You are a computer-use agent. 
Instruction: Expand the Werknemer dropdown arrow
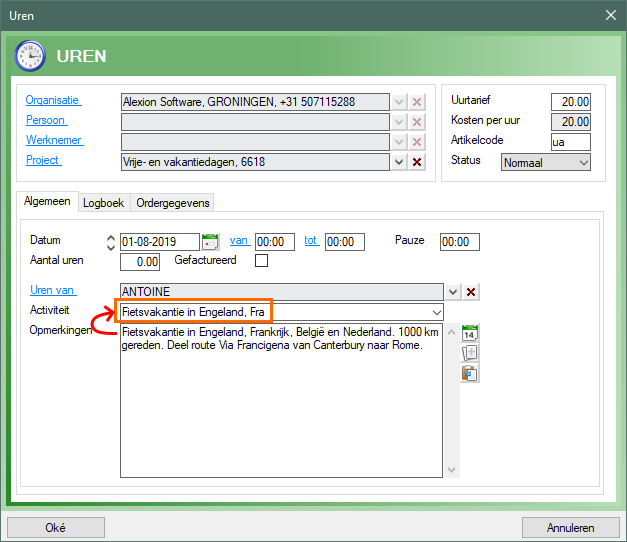point(399,142)
